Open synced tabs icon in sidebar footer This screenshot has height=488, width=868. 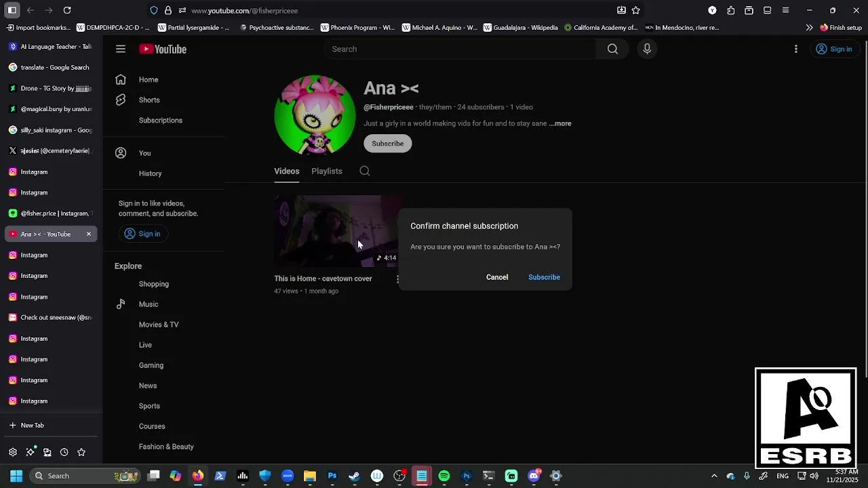tap(47, 452)
